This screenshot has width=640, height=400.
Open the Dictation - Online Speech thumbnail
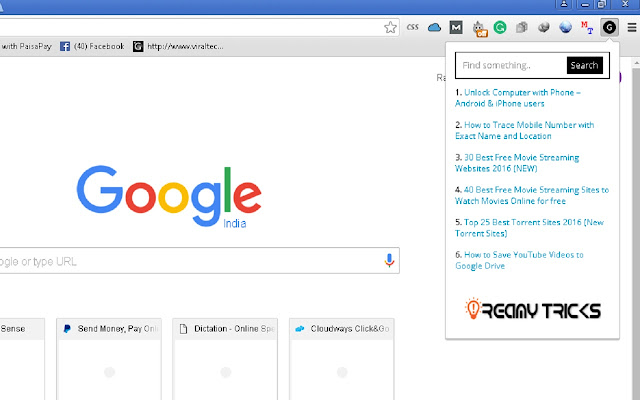[225, 359]
